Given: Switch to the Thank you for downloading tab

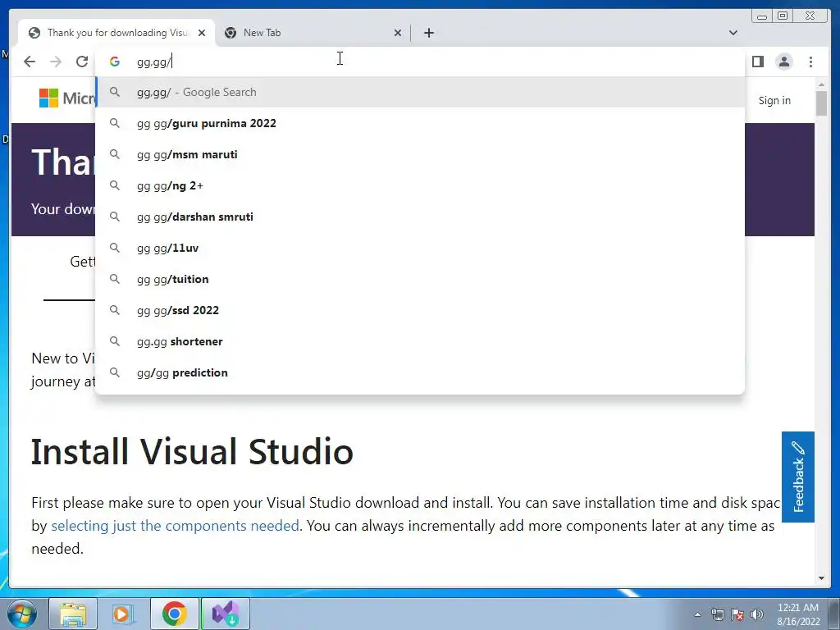Looking at the screenshot, I should [116, 33].
